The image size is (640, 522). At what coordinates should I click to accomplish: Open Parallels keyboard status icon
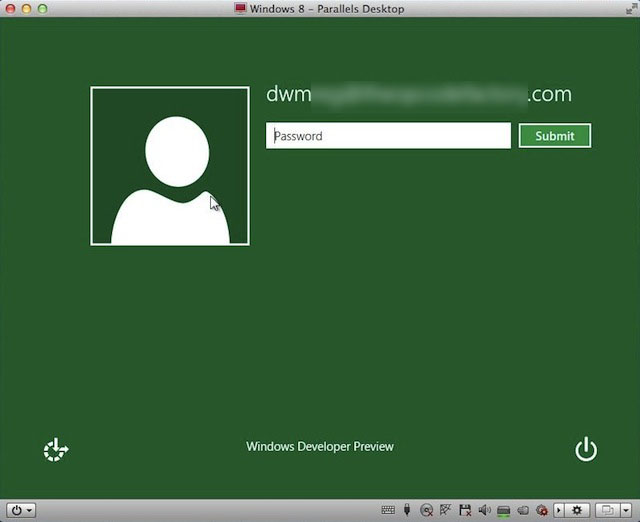388,510
